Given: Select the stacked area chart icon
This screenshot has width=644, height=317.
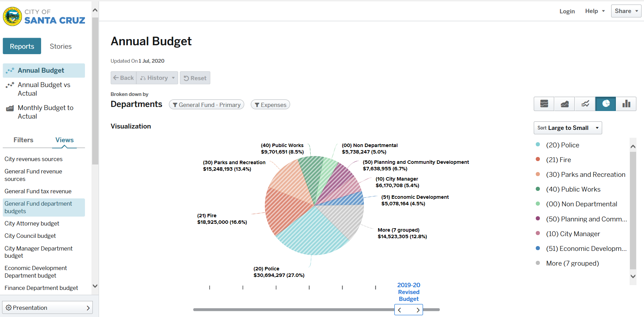Looking at the screenshot, I should (x=565, y=104).
